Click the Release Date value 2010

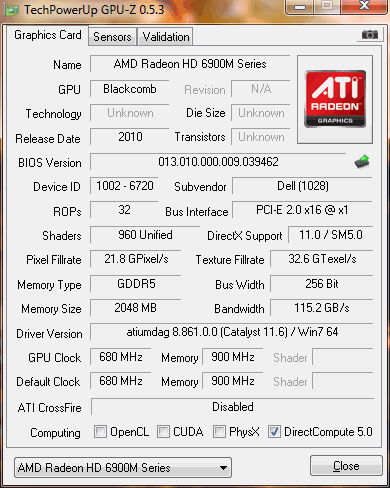tap(130, 137)
